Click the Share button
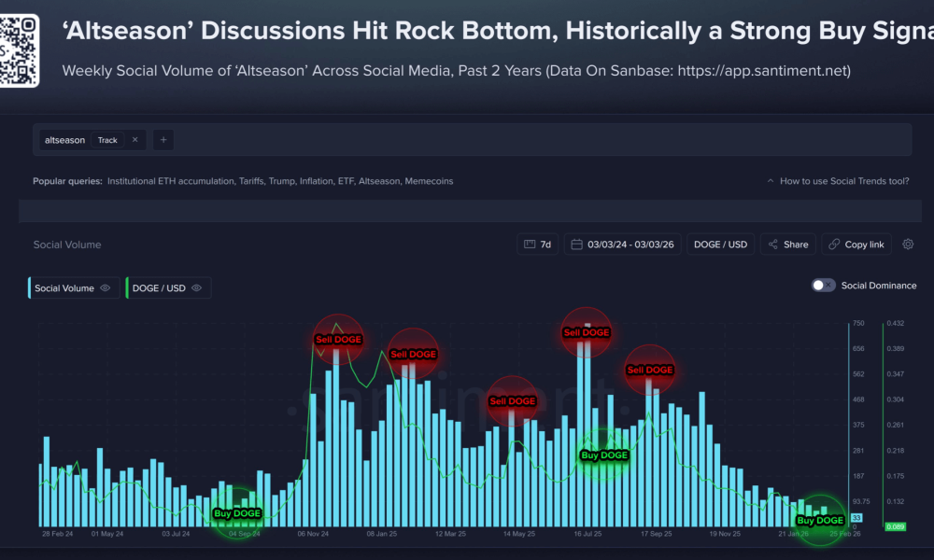Viewport: 934px width, 560px height. click(787, 245)
